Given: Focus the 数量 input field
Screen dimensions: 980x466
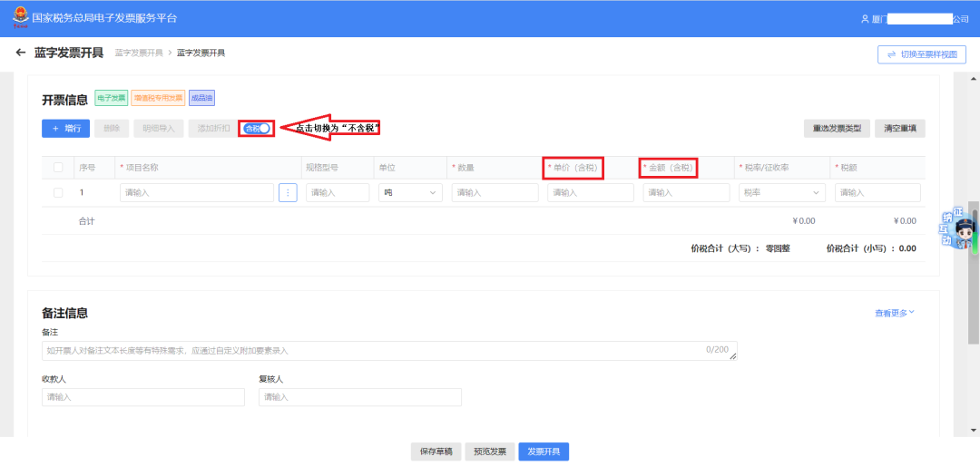Looking at the screenshot, I should point(495,193).
